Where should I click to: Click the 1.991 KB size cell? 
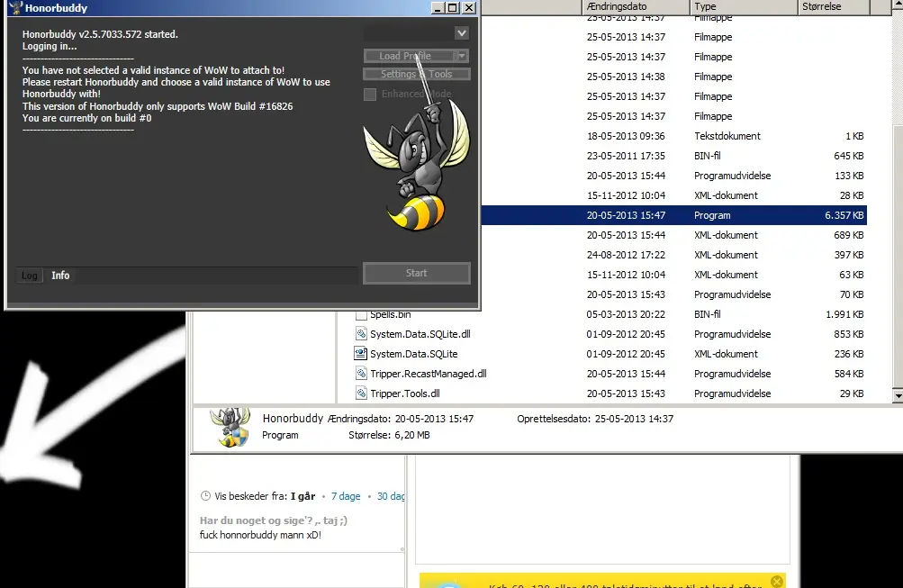[x=844, y=314]
